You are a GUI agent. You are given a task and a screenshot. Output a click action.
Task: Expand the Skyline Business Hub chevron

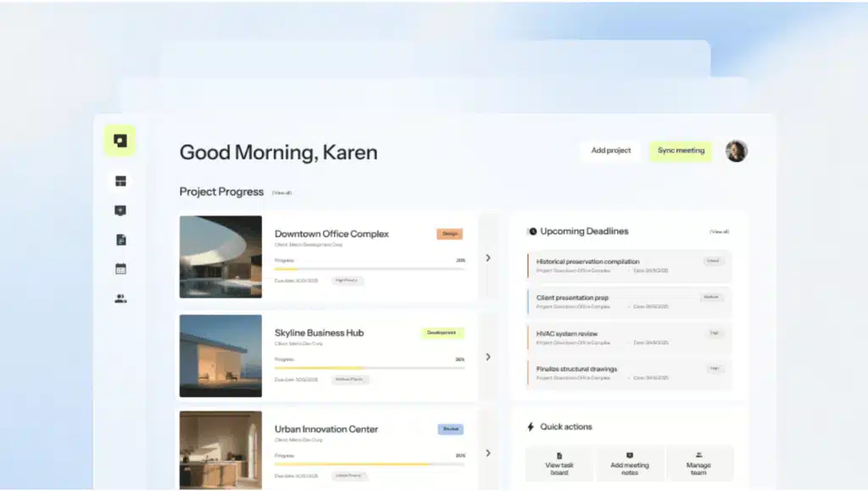coord(488,357)
